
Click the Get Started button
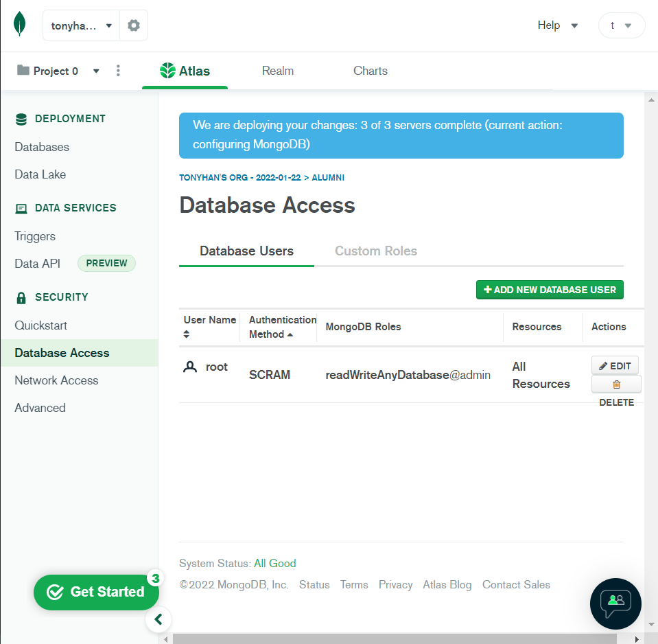coord(96,592)
